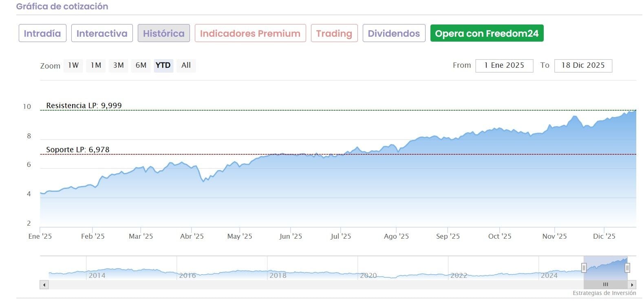Set zoom range to 1W
Screen dimensions: 644x306
click(73, 65)
